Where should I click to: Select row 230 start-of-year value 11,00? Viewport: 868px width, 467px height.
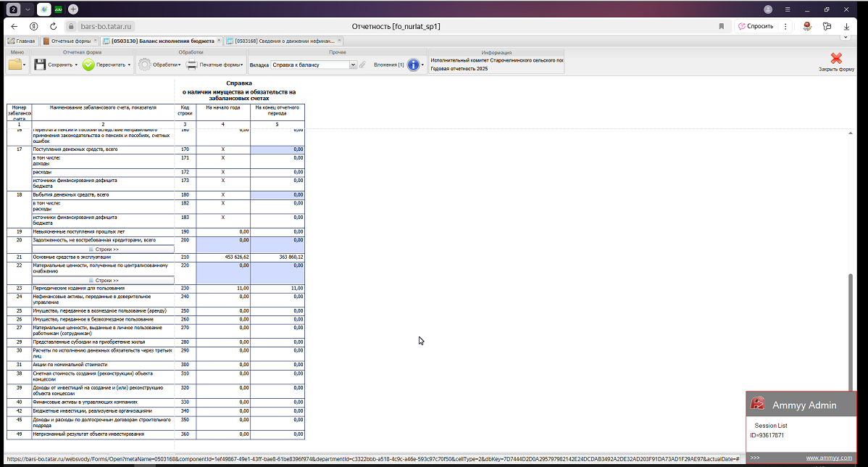(x=223, y=288)
